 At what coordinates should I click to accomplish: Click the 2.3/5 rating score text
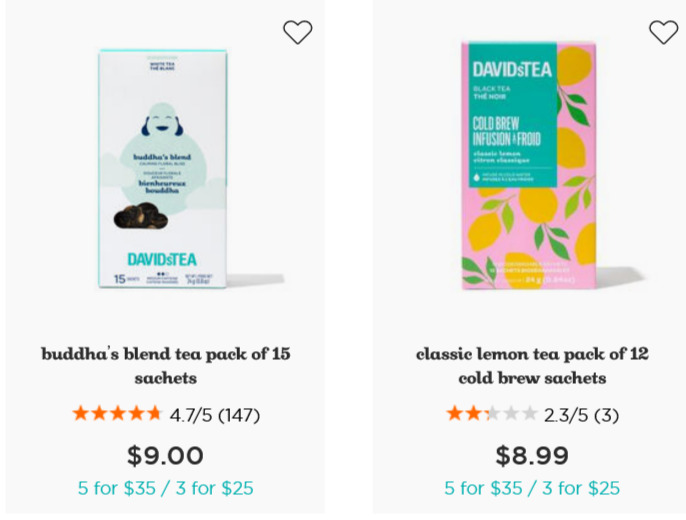pyautogui.click(x=566, y=415)
